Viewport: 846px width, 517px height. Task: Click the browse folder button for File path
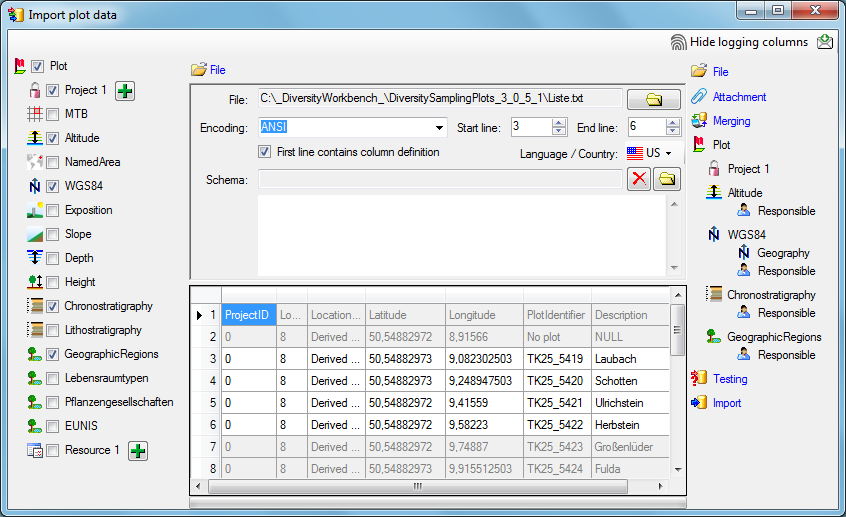coord(653,99)
